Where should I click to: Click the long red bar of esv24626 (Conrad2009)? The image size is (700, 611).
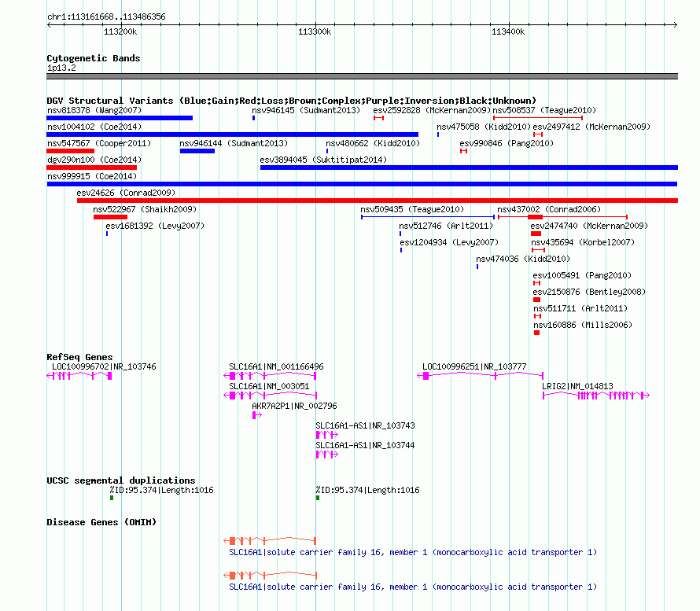[378, 201]
